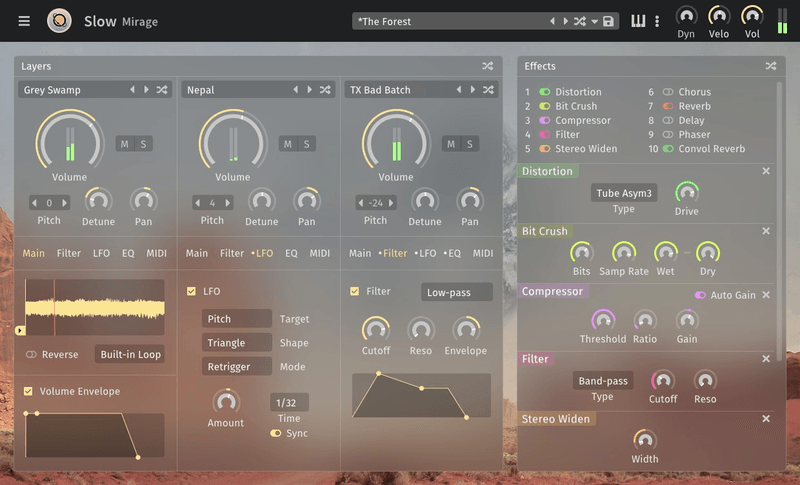Enable the Reverse toggle
The height and width of the screenshot is (485, 800).
31,354
